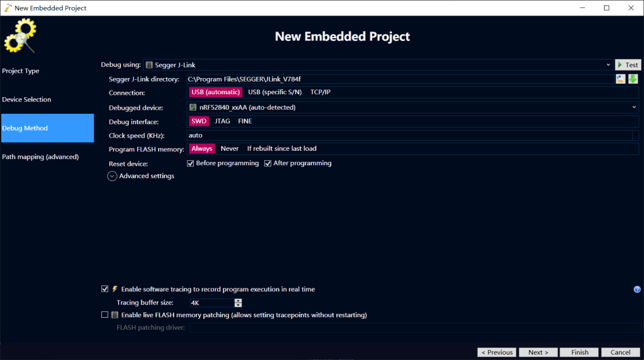Go to Device Selection step
The height and width of the screenshot is (360, 644).
coord(47,100)
